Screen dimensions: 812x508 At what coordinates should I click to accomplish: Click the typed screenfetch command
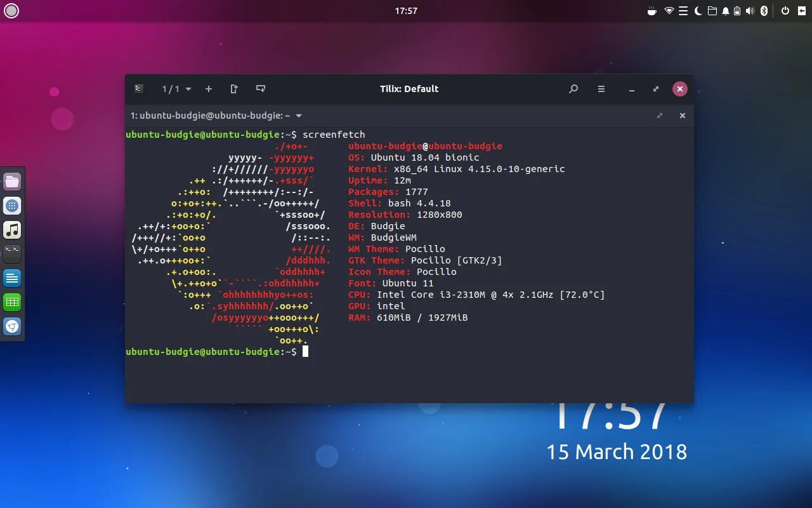tap(334, 135)
